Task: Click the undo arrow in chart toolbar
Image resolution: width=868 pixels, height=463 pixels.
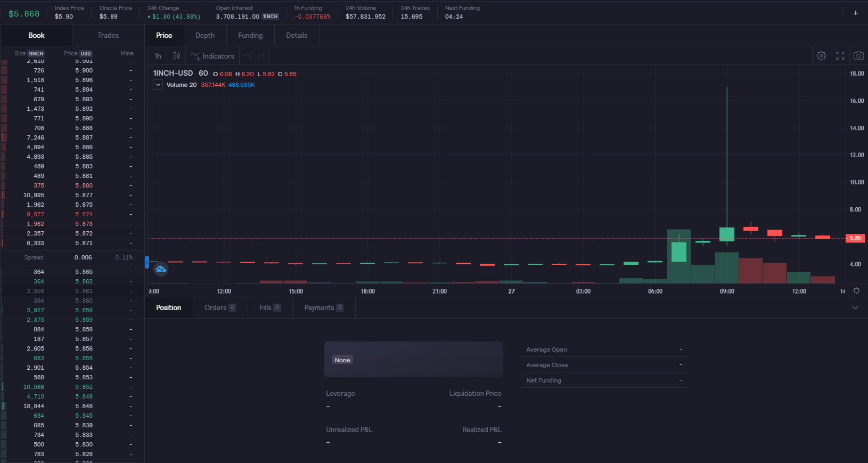Action: tap(247, 56)
